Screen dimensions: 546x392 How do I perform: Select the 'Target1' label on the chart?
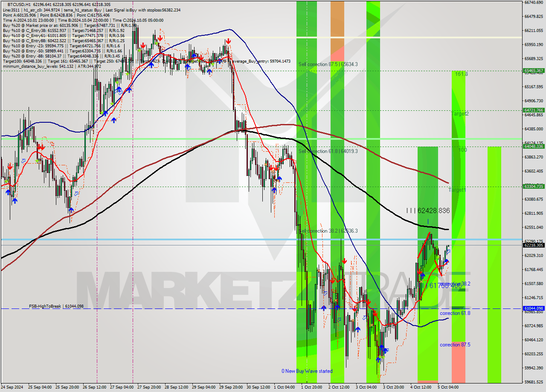pyautogui.click(x=457, y=190)
